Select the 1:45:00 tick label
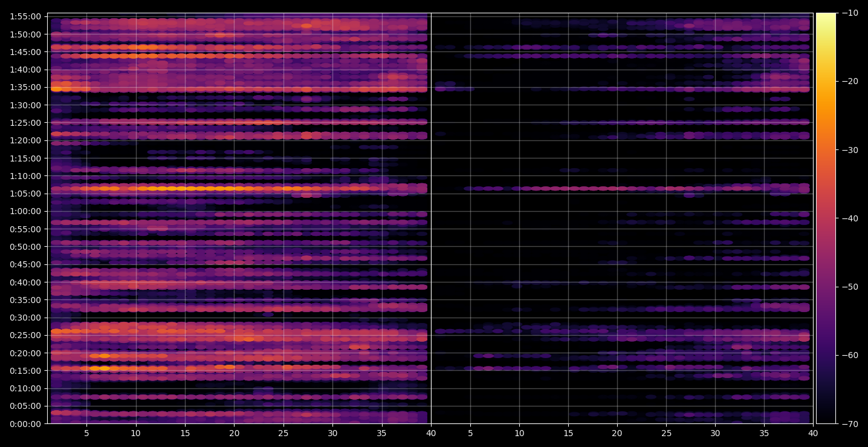Viewport: 868px width, 447px height. click(25, 52)
